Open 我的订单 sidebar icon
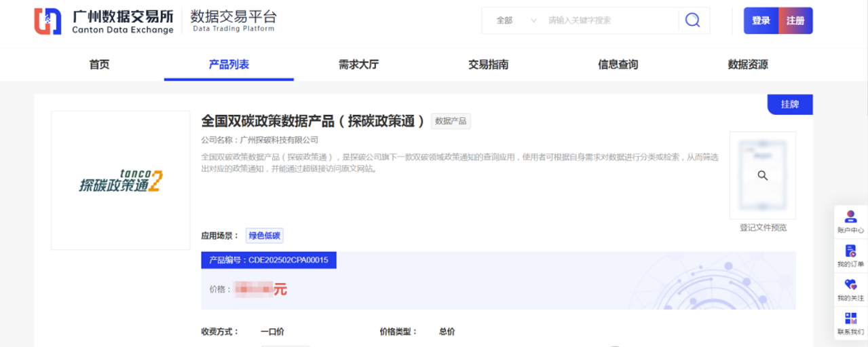The image size is (868, 347). tap(850, 256)
